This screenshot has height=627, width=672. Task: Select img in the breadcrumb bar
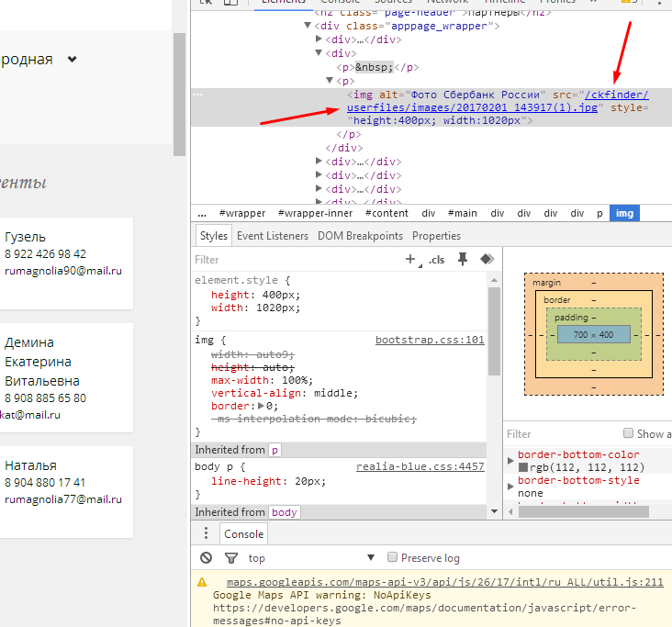coord(624,213)
